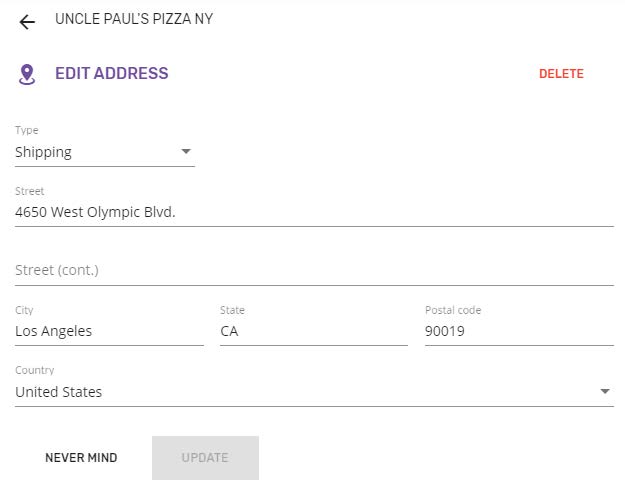Image resolution: width=625 pixels, height=487 pixels.
Task: Click the State field showing CA
Action: coord(314,332)
